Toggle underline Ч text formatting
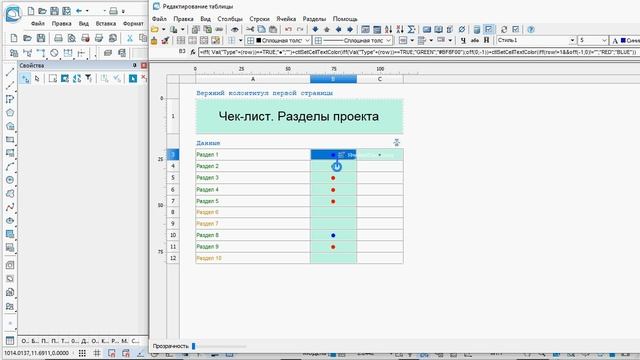Image resolution: width=640 pixels, height=360 pixels. point(463,40)
